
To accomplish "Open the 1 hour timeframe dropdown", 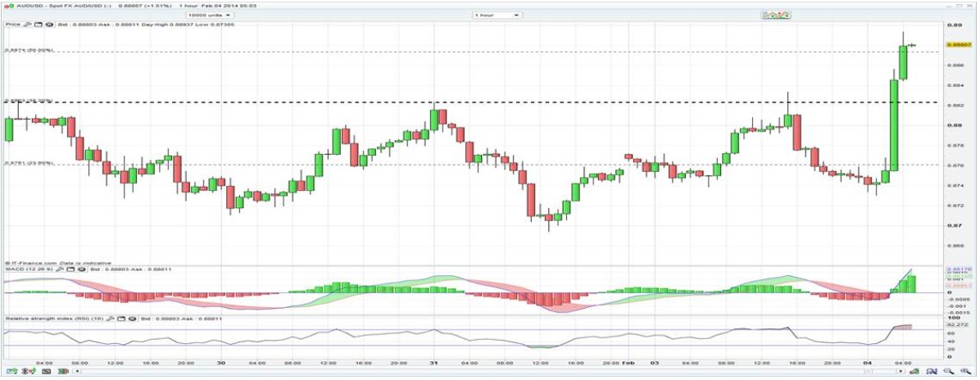I will click(497, 15).
